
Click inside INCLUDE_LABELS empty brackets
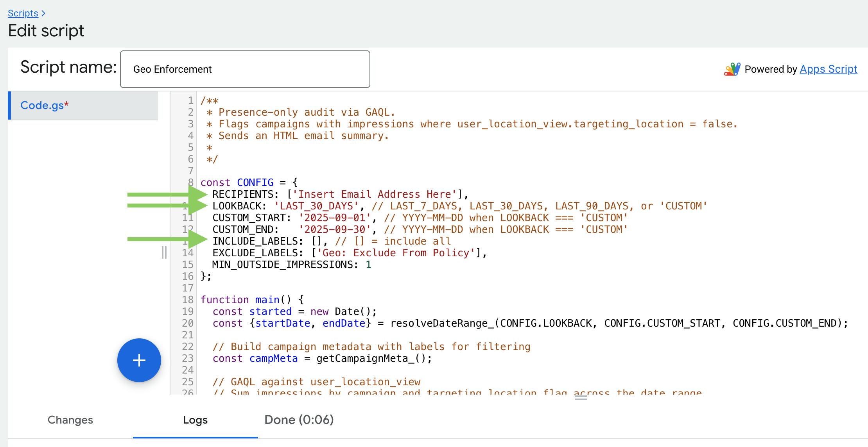[x=316, y=241]
